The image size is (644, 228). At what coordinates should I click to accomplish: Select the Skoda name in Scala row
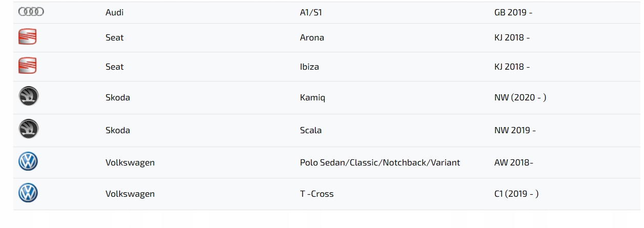click(118, 130)
